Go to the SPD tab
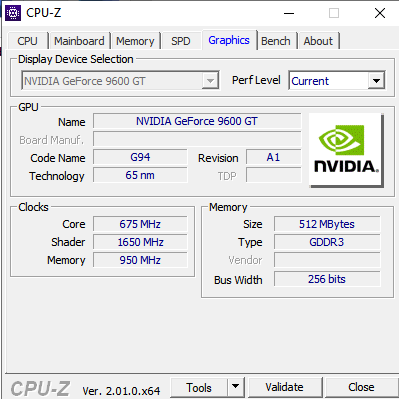The image size is (399, 399). coord(181,41)
